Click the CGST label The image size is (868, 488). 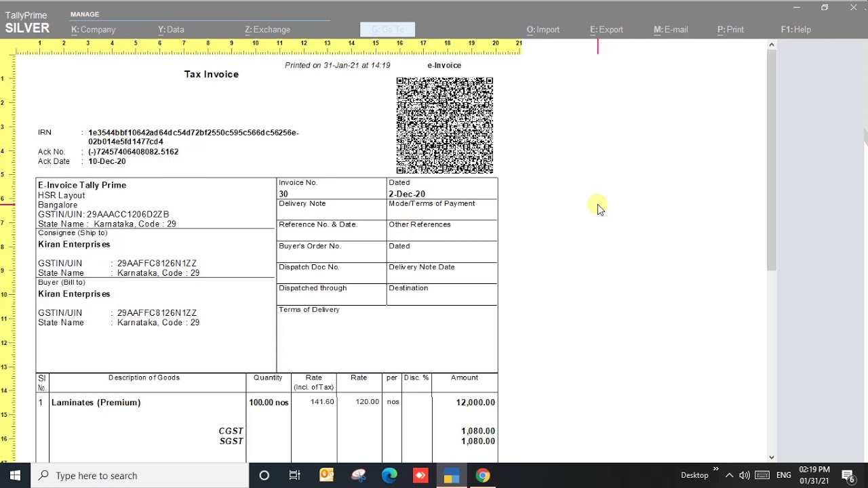tap(231, 431)
